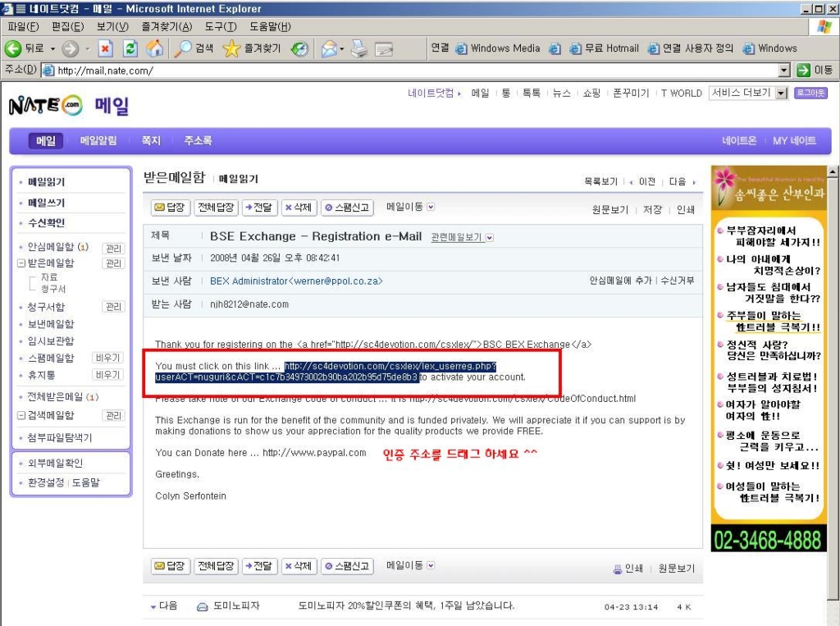Open the 스팸메일함 folder
Image resolution: width=840 pixels, height=626 pixels.
(51, 358)
